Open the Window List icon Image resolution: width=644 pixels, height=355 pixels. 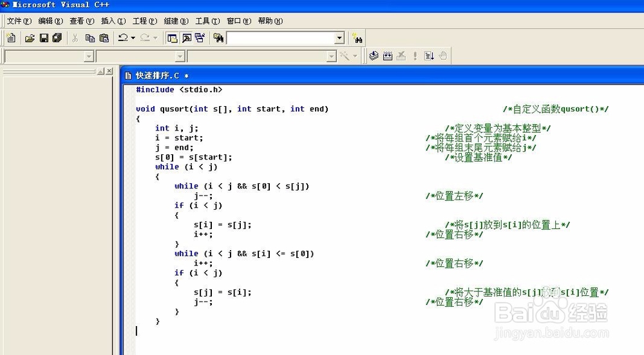[x=200, y=38]
